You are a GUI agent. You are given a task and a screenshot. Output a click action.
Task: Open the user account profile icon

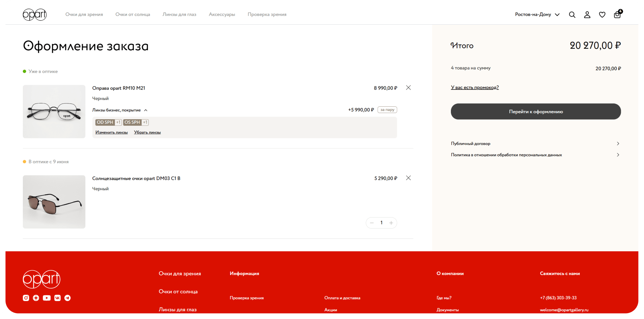[x=587, y=15]
